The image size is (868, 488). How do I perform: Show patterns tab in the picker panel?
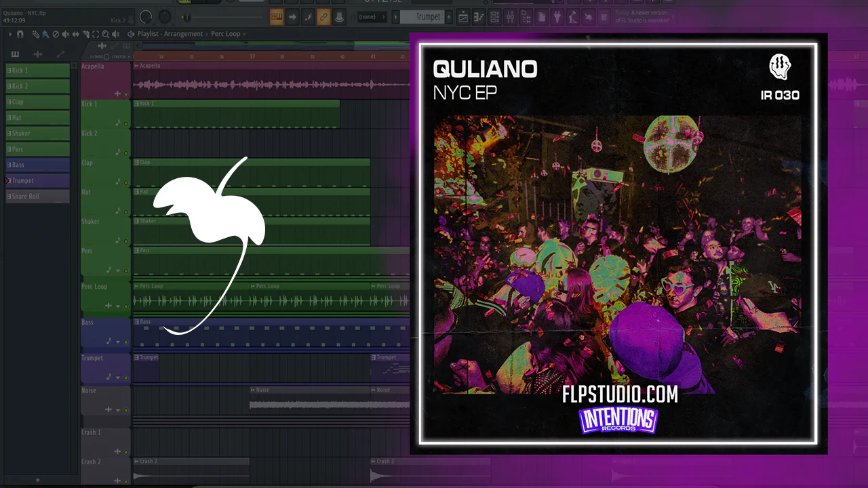tap(16, 54)
